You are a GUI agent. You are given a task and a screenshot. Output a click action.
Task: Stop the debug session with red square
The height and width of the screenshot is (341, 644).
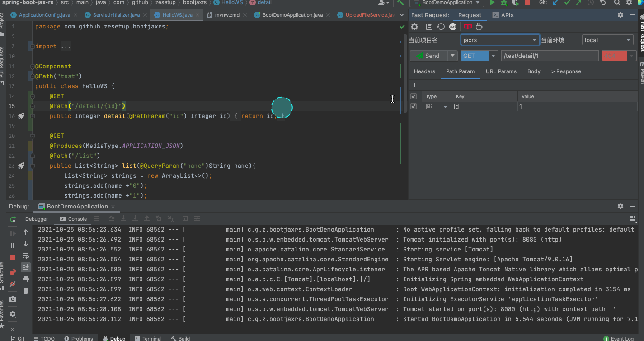tap(13, 257)
